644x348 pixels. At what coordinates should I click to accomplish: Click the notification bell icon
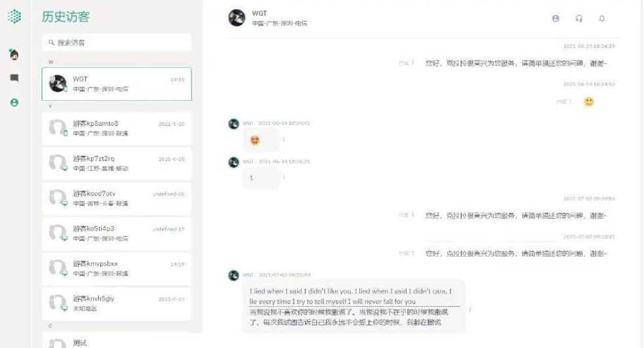pyautogui.click(x=602, y=18)
